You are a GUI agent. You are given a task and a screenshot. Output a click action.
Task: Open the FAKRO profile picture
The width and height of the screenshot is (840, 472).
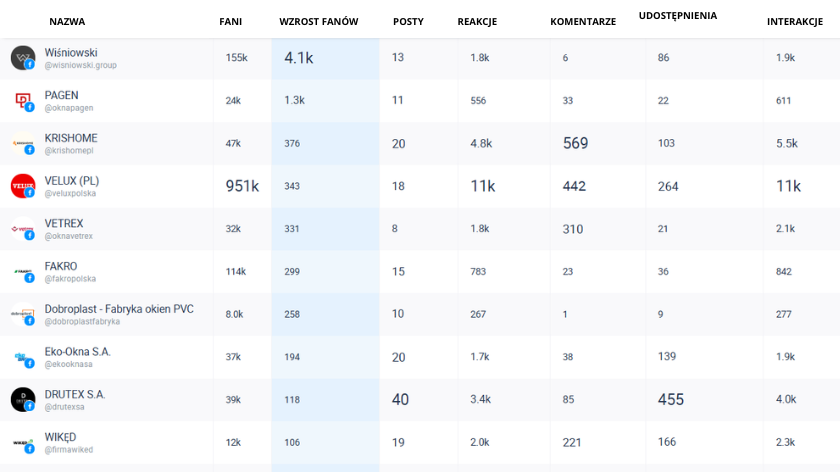pos(23,272)
